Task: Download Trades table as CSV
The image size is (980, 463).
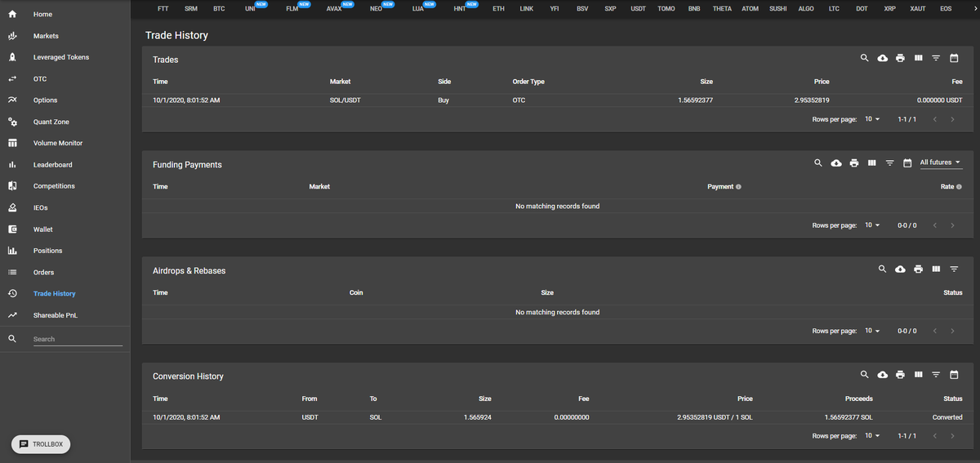Action: [x=883, y=58]
